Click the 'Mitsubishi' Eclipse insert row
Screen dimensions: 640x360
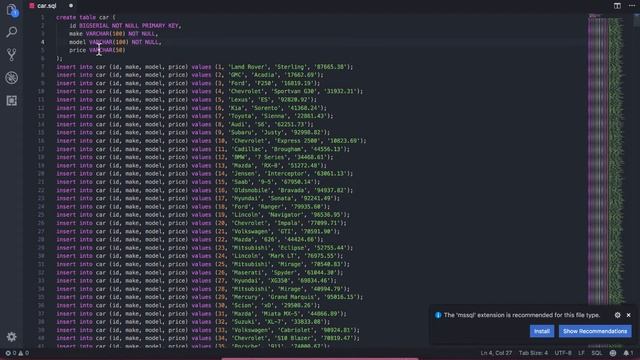204,248
